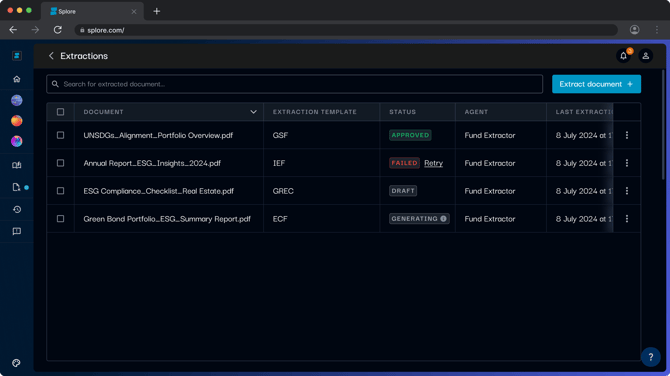Click the FAILED status badge
Screen dimensions: 670x376
tap(404, 163)
